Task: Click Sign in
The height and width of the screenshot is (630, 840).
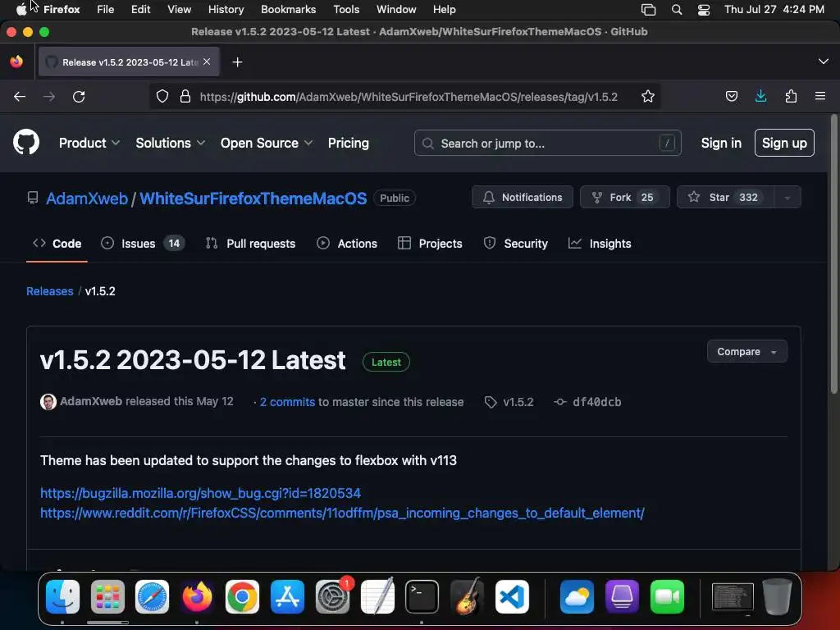Action: point(721,143)
